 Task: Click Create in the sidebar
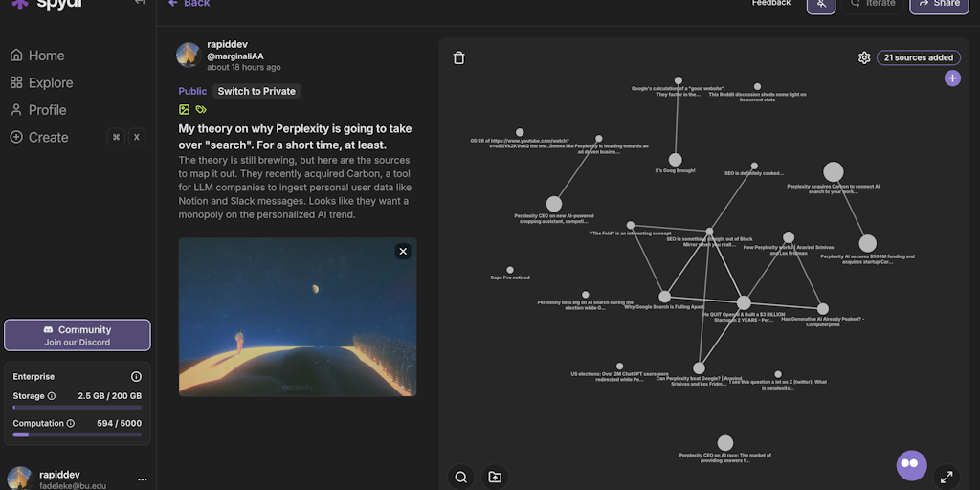(39, 137)
